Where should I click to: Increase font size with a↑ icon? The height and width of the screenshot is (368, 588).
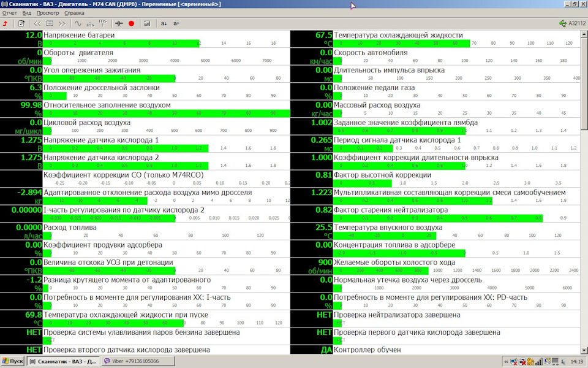176,23
